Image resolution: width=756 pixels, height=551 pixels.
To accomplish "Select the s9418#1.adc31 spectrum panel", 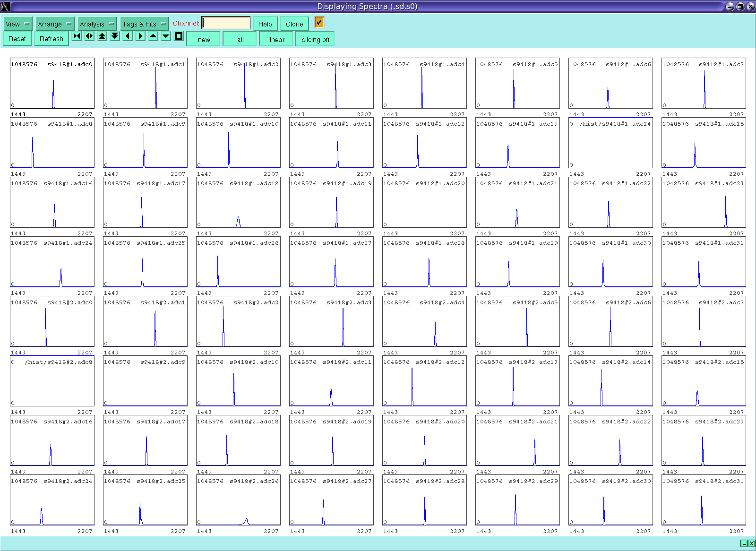I will (704, 262).
